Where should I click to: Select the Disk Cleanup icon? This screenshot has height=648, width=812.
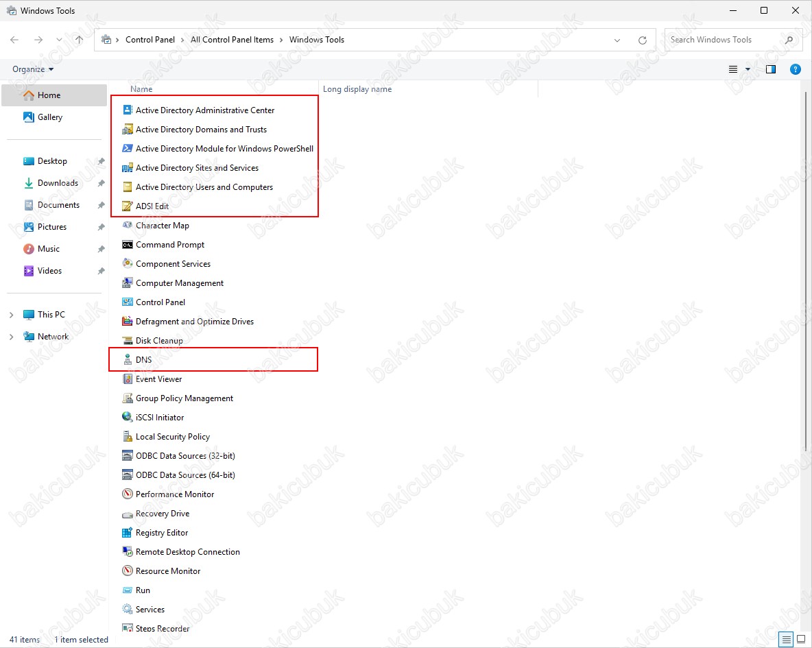coord(128,340)
